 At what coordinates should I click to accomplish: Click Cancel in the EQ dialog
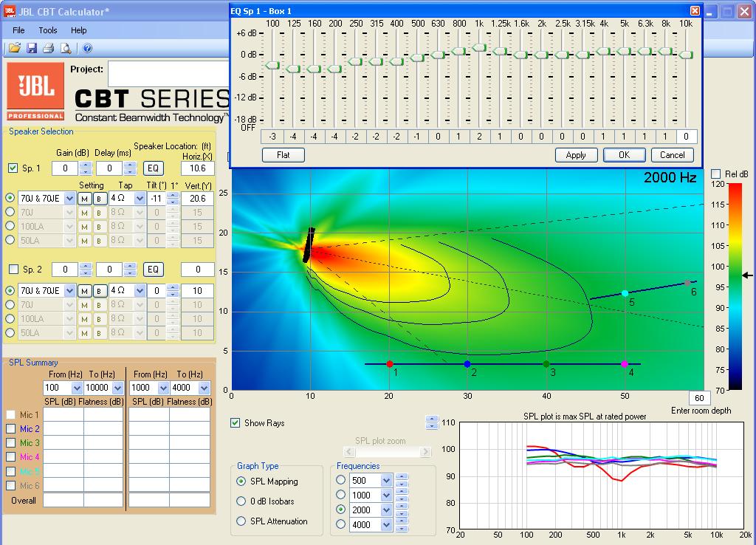coord(673,155)
